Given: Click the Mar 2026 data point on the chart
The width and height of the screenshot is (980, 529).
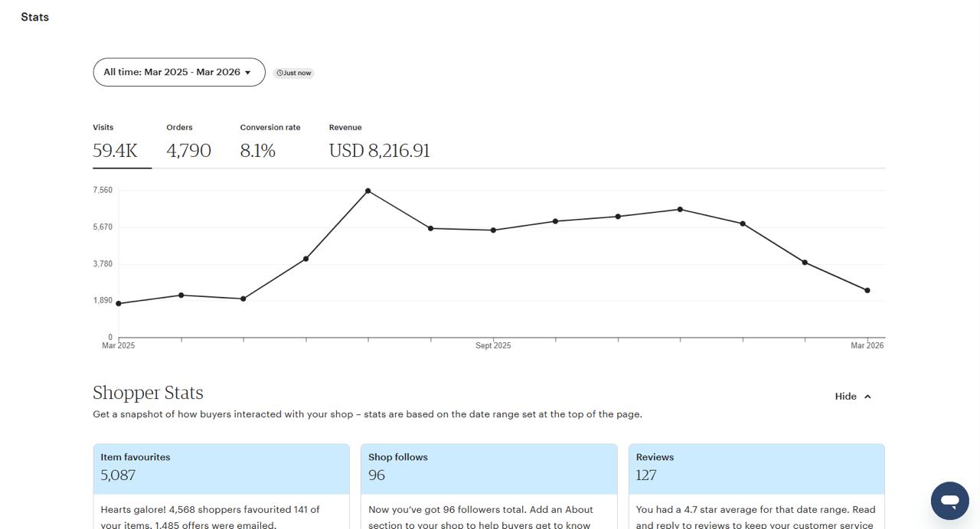Looking at the screenshot, I should pyautogui.click(x=867, y=291).
